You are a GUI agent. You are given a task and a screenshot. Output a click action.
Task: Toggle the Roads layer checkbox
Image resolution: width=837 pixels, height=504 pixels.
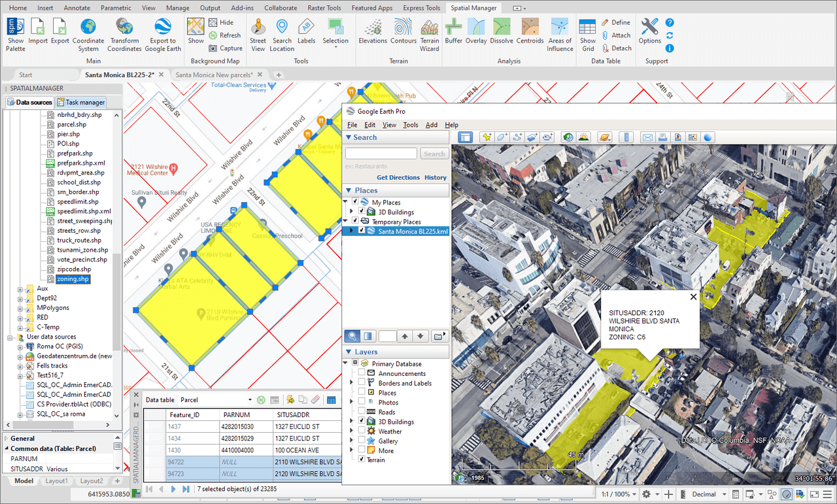click(x=362, y=412)
